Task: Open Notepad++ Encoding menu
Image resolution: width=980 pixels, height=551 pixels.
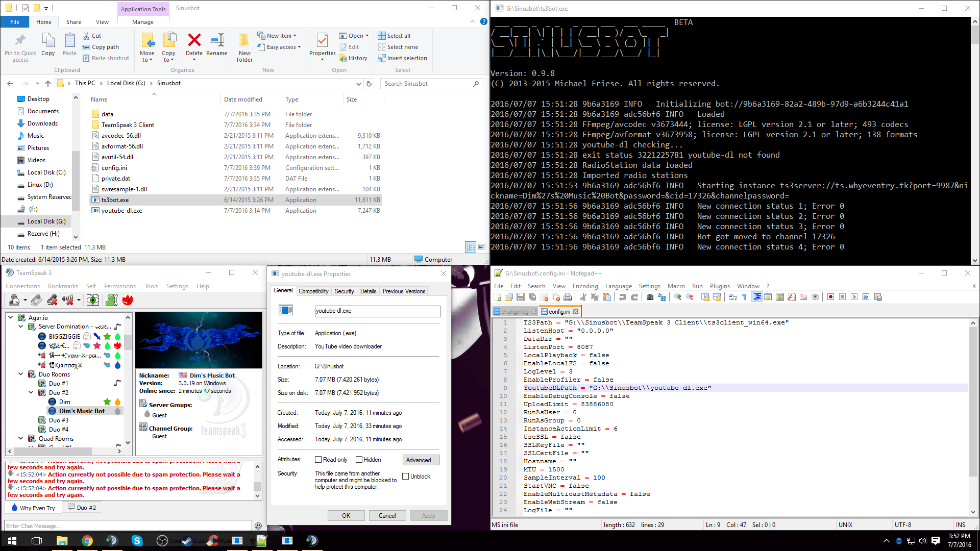Action: tap(585, 286)
